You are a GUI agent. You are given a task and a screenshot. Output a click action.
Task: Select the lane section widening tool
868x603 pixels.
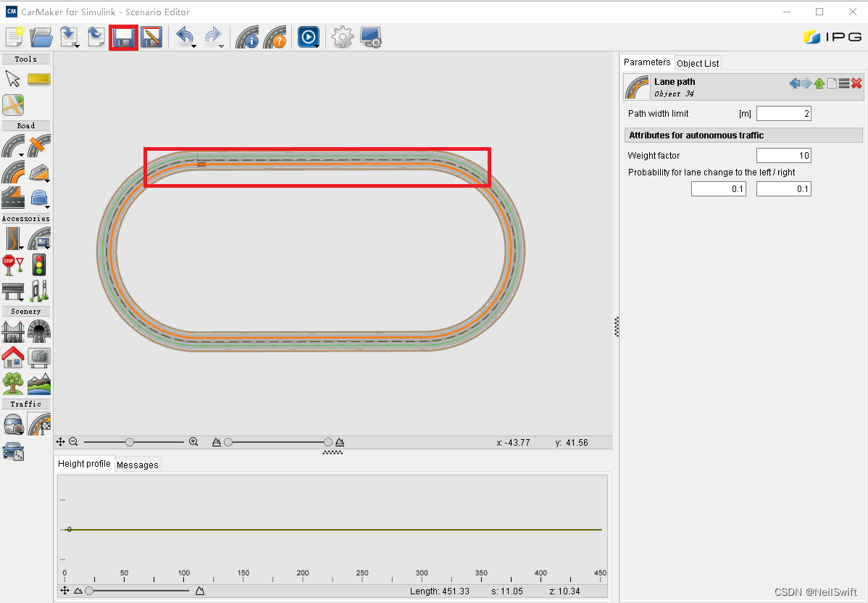13,198
